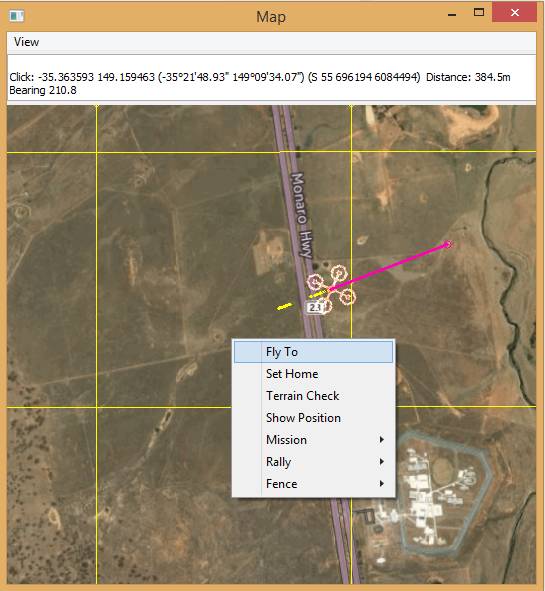The height and width of the screenshot is (591, 545).
Task: Click the magenta heading line
Action: coord(388,267)
